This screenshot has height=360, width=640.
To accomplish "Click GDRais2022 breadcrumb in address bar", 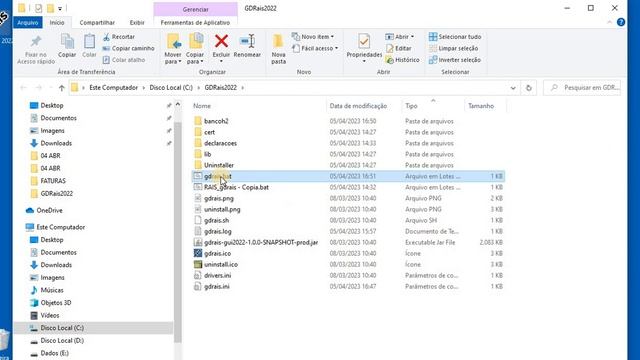I will coord(220,88).
